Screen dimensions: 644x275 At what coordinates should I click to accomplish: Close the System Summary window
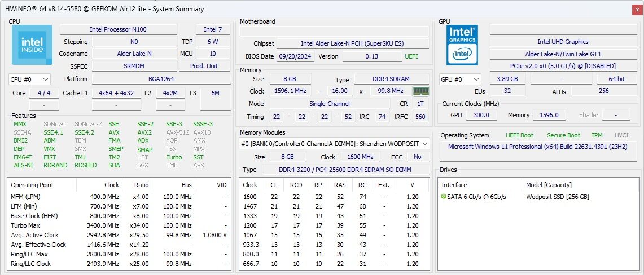click(x=637, y=10)
